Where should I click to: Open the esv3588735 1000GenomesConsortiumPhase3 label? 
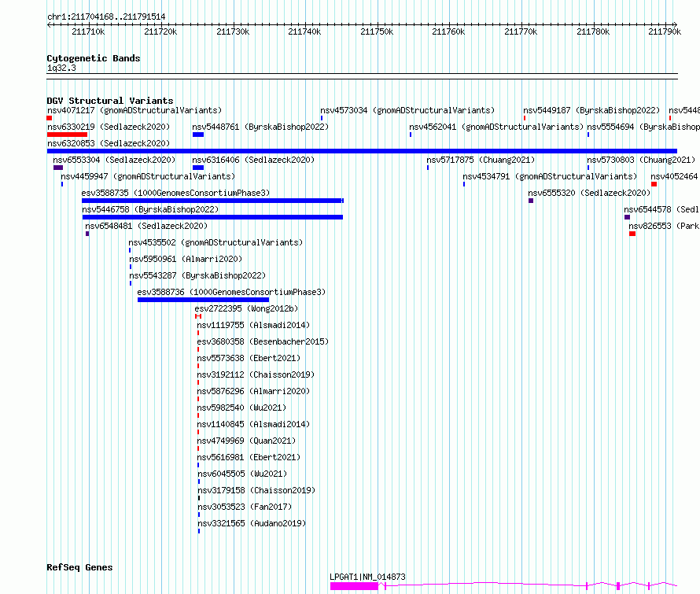[x=175, y=193]
